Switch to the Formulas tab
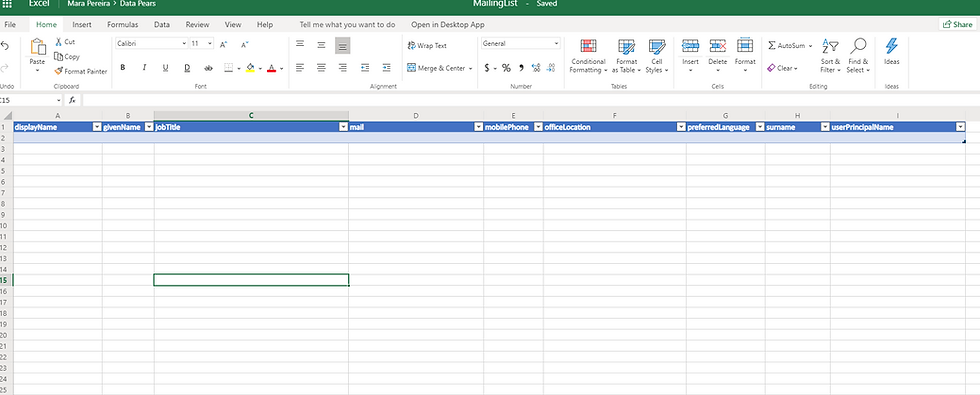980x395 pixels. pyautogui.click(x=122, y=25)
